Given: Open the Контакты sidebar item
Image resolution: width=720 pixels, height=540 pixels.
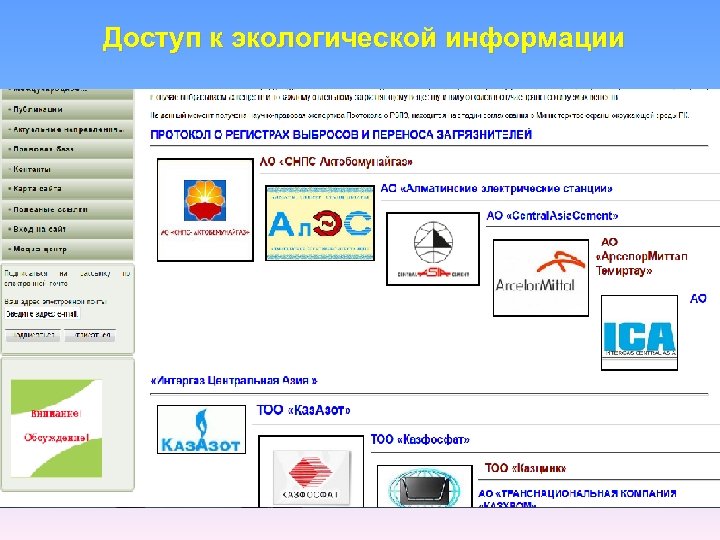Looking at the screenshot, I should [x=67, y=169].
